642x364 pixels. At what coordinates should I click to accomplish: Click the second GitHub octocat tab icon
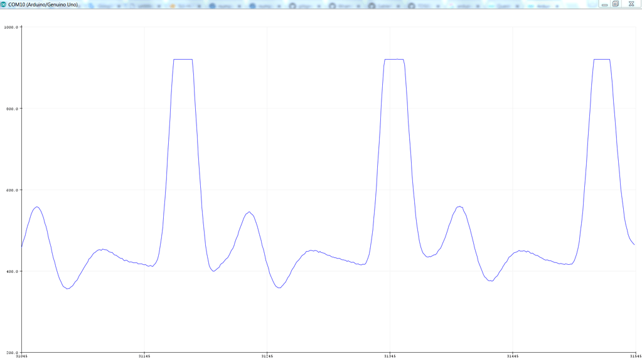(x=333, y=4)
